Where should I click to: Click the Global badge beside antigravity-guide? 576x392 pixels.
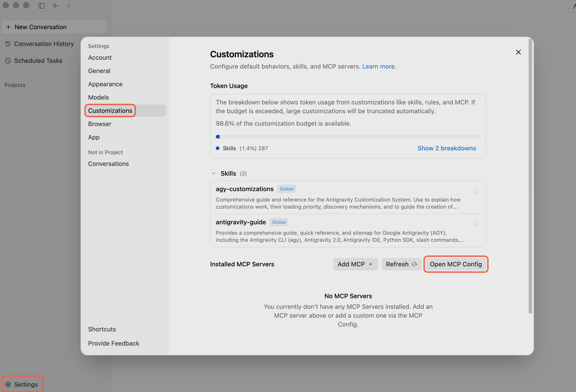pos(279,222)
